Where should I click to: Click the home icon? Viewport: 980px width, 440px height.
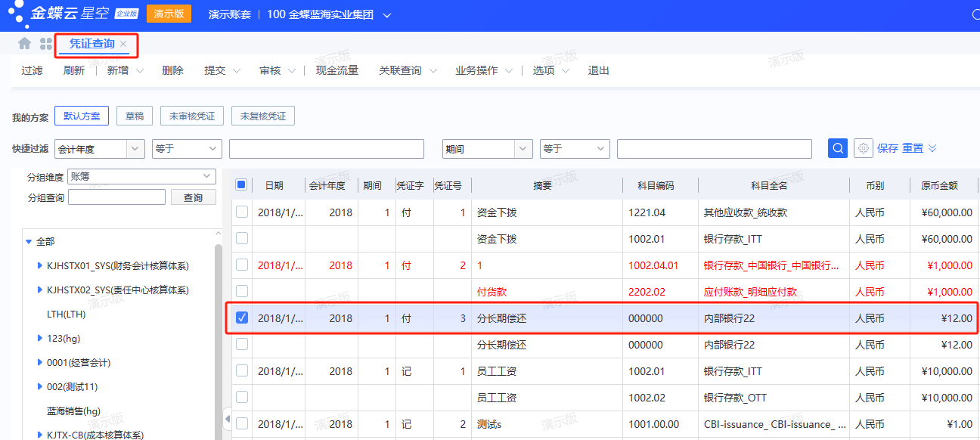24,44
